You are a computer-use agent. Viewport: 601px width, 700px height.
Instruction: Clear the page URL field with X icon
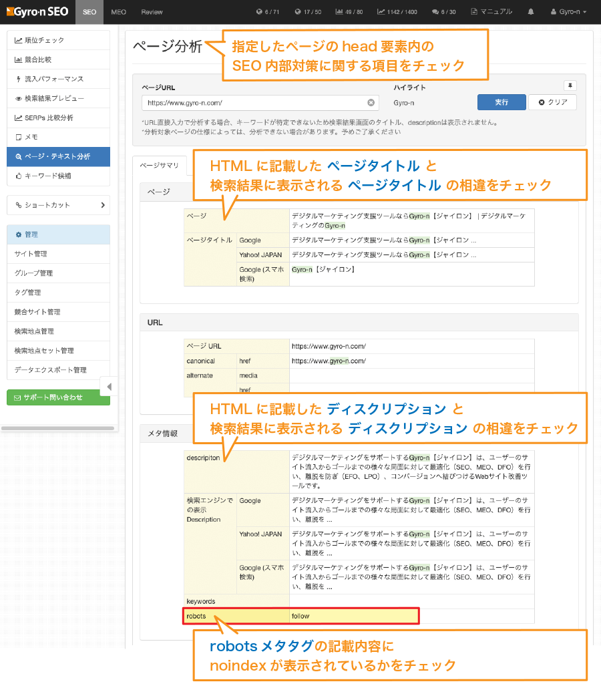tap(371, 103)
